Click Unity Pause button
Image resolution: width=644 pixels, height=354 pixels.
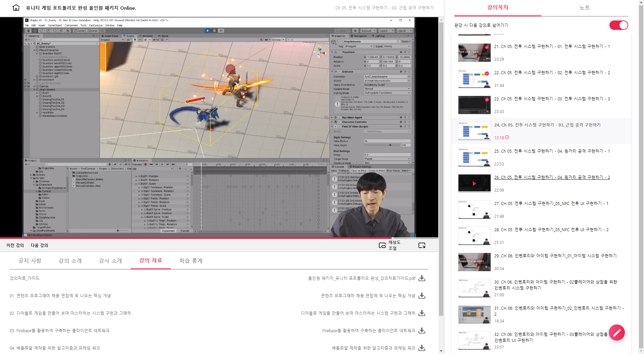coord(214,31)
